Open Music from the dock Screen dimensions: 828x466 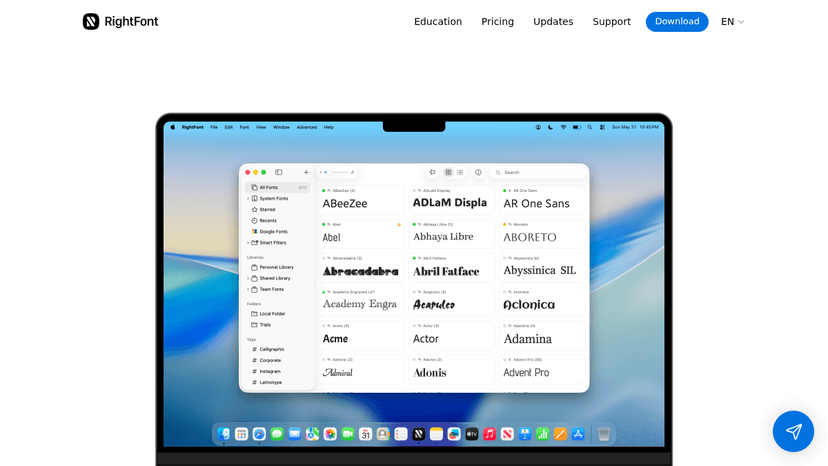click(490, 434)
